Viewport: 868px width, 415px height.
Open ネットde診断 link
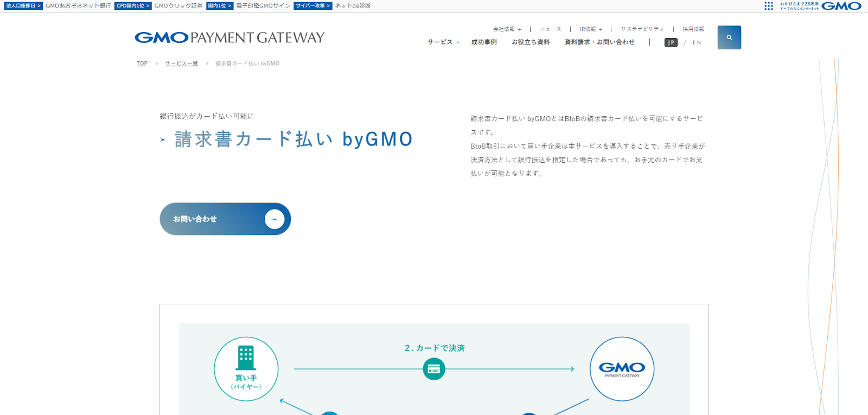click(x=353, y=6)
